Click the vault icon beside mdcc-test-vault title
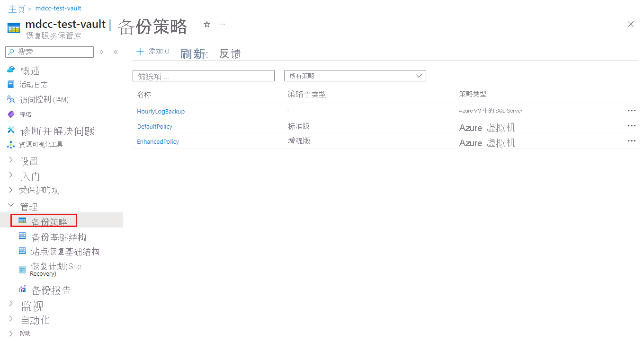 [14, 28]
